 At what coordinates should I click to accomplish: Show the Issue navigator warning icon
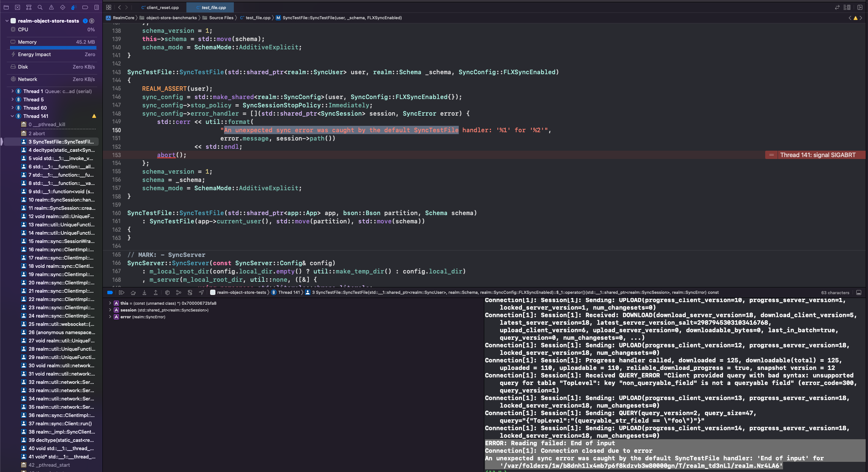pos(51,7)
